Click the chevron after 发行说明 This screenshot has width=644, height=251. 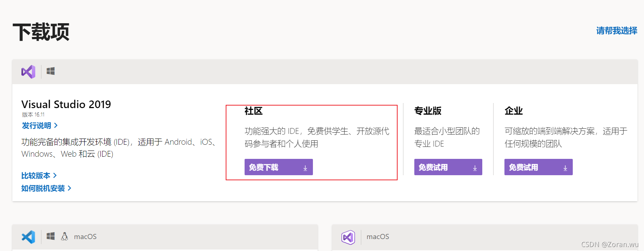[56, 126]
